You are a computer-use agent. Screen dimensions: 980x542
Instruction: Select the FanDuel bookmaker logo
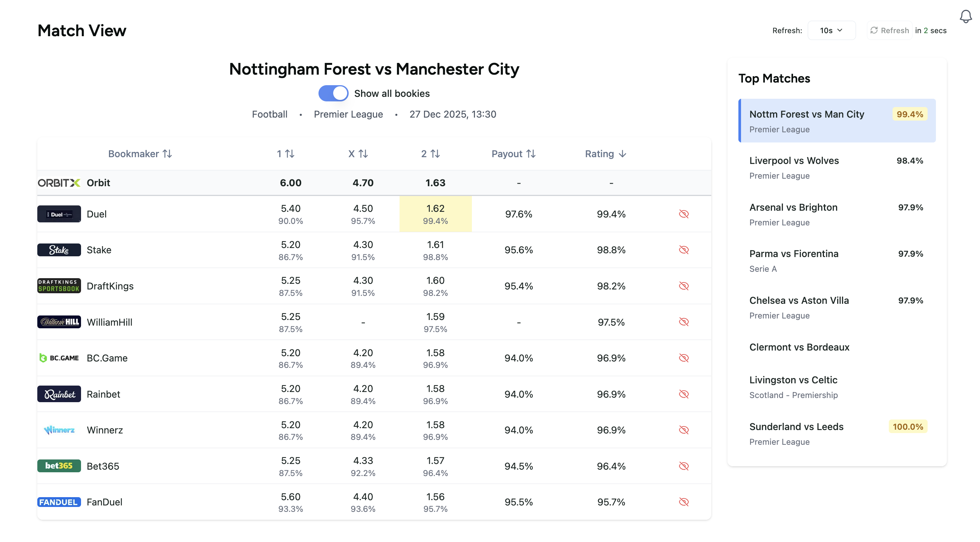click(59, 502)
